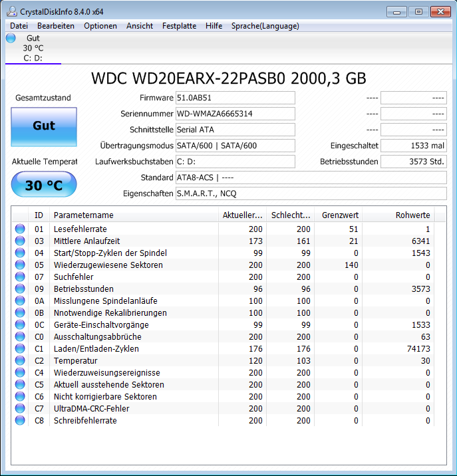Viewport: 457px width, 476px height.
Task: Click the Eingeschaltet field 1533 mal
Action: click(414, 146)
